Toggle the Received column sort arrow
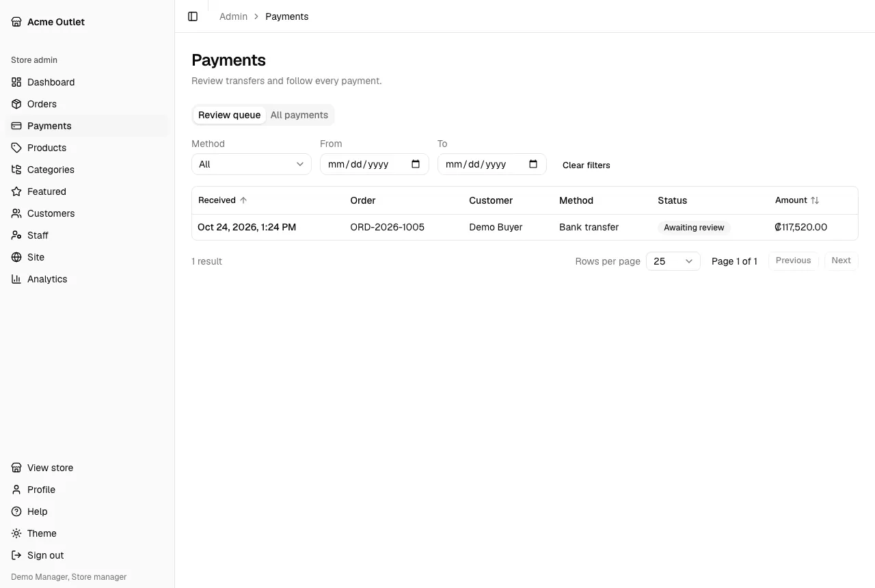The height and width of the screenshot is (588, 875). coord(243,200)
